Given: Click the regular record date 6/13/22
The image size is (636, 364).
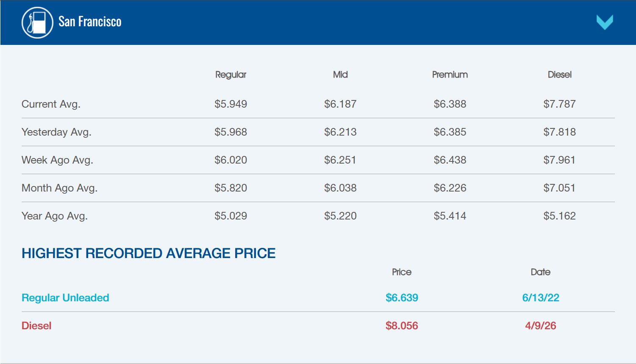Looking at the screenshot, I should pyautogui.click(x=541, y=298).
